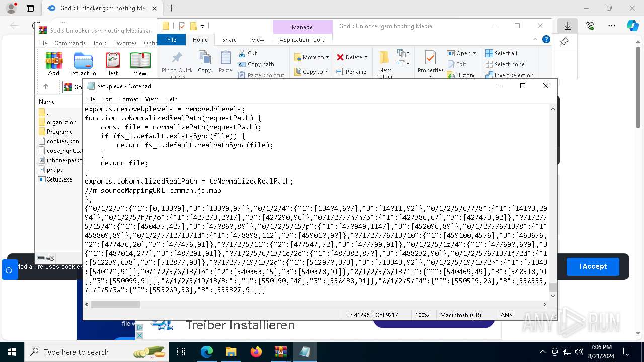
Task: Switch to Explorer Share tab
Action: pos(229,40)
